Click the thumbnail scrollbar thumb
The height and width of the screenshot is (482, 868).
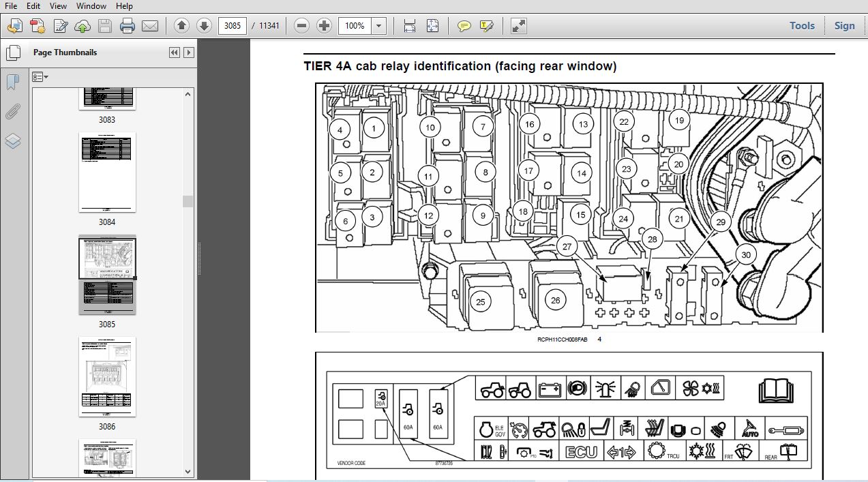[188, 201]
